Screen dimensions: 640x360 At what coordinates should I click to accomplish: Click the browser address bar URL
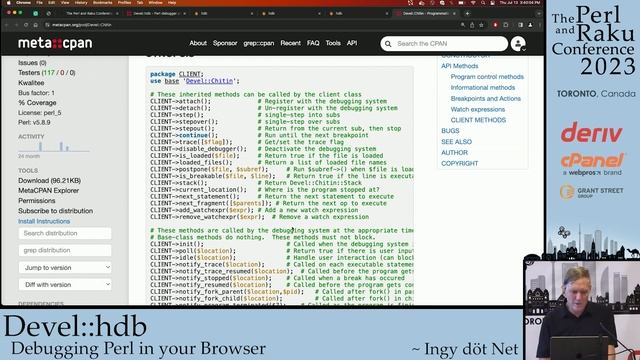[x=82, y=25]
